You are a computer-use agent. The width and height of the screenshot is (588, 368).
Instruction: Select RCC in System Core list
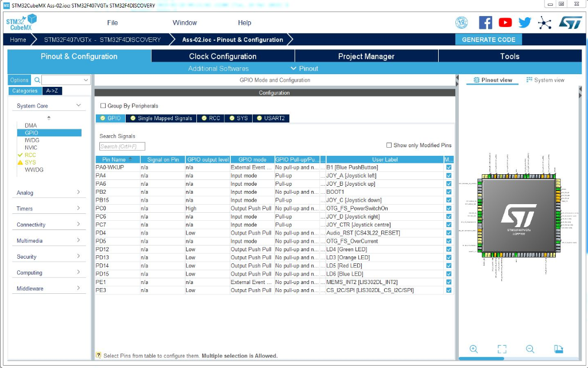[30, 155]
